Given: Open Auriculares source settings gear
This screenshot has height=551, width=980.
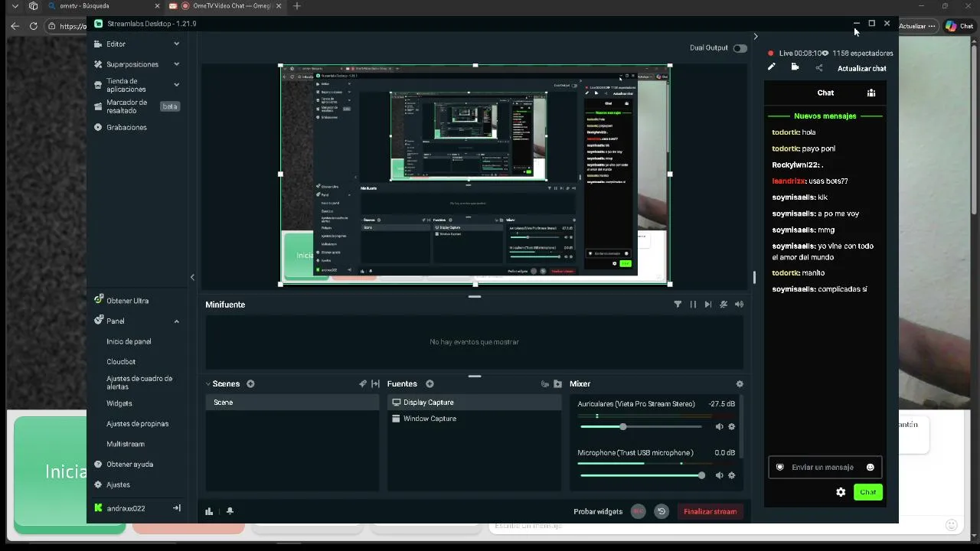Looking at the screenshot, I should pyautogui.click(x=732, y=427).
